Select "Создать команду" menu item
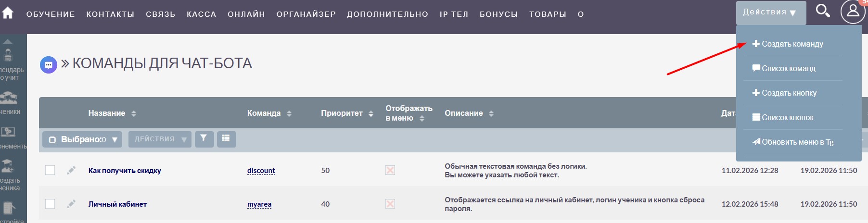 [x=792, y=44]
